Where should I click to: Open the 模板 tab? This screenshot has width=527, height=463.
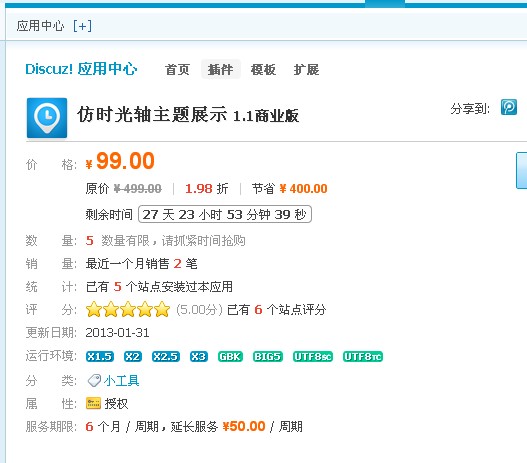pyautogui.click(x=263, y=70)
